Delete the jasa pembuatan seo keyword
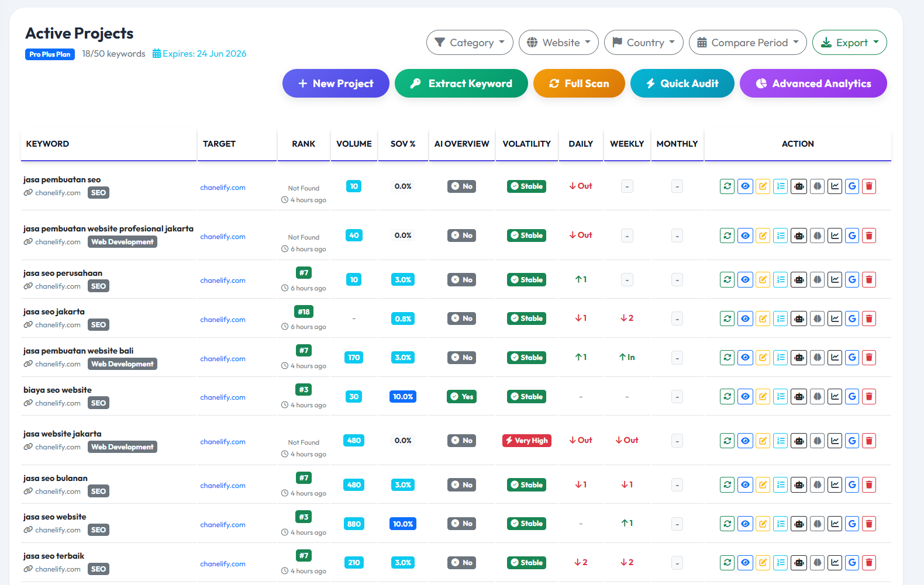 point(869,186)
